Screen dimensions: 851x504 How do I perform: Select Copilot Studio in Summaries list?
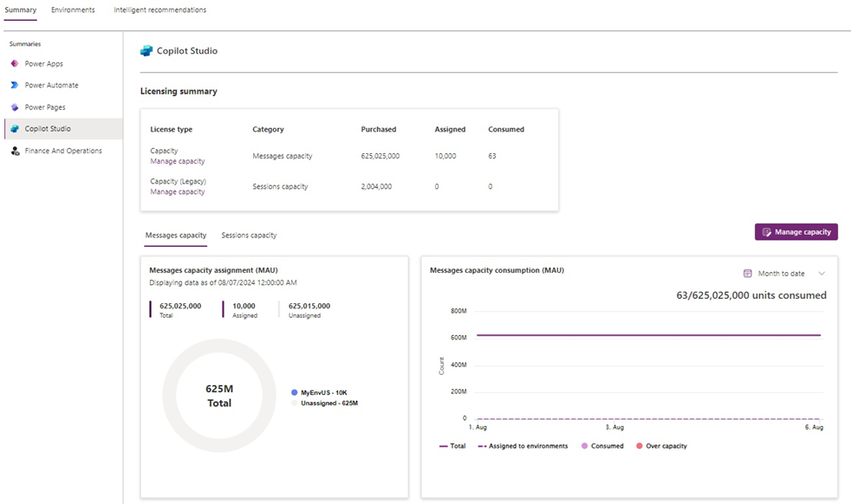tap(63, 129)
